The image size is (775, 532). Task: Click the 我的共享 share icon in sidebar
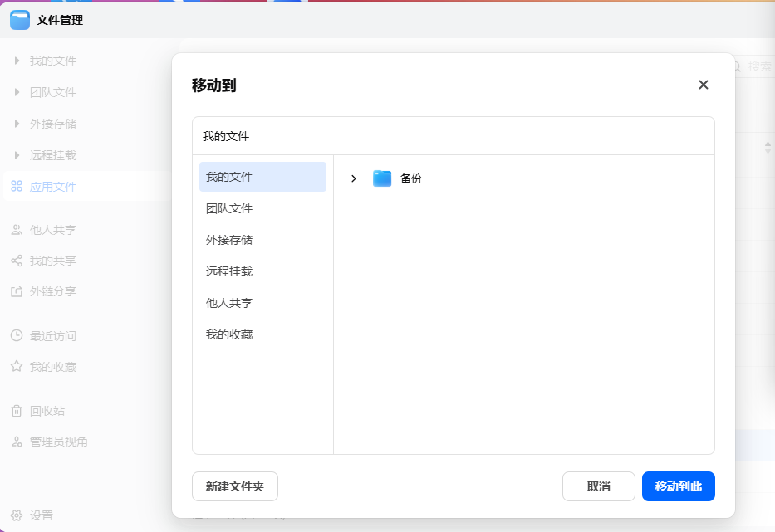pyautogui.click(x=17, y=261)
